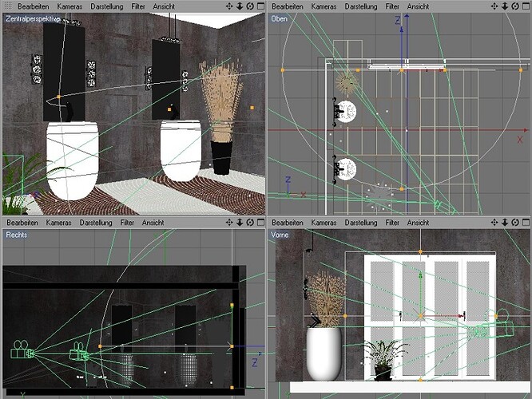Click move-camera icon in Zentralperspektive viewport
532x399 pixels.
229,6
